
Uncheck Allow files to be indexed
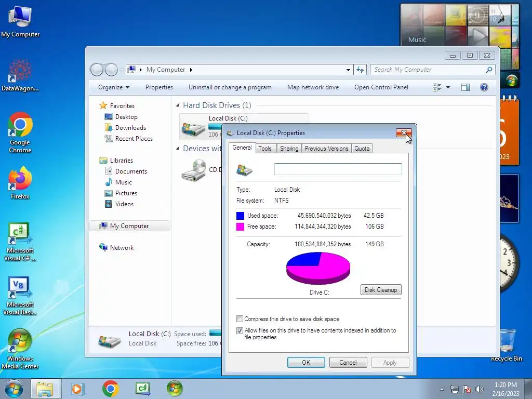pos(240,330)
